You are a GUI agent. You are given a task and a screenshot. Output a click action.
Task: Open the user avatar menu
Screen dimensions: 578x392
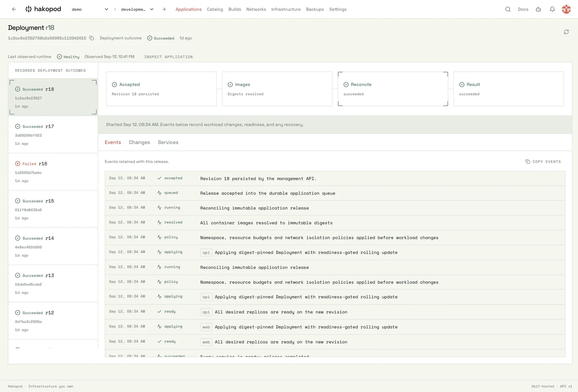(566, 9)
